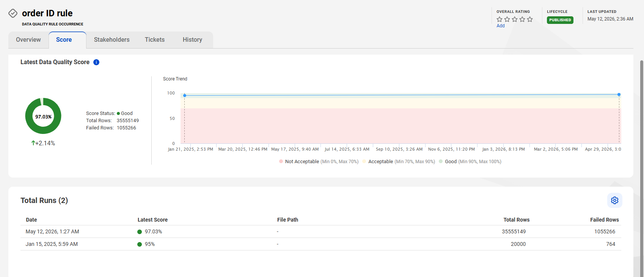Toggle the Not Acceptable legend item
644x277 pixels.
319,162
